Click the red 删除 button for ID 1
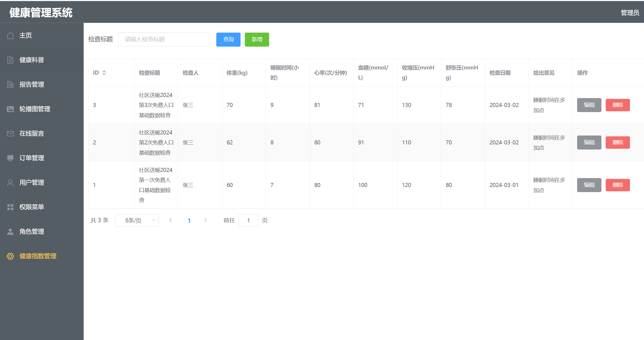Screen dimensions: 644x340 pyautogui.click(x=618, y=185)
